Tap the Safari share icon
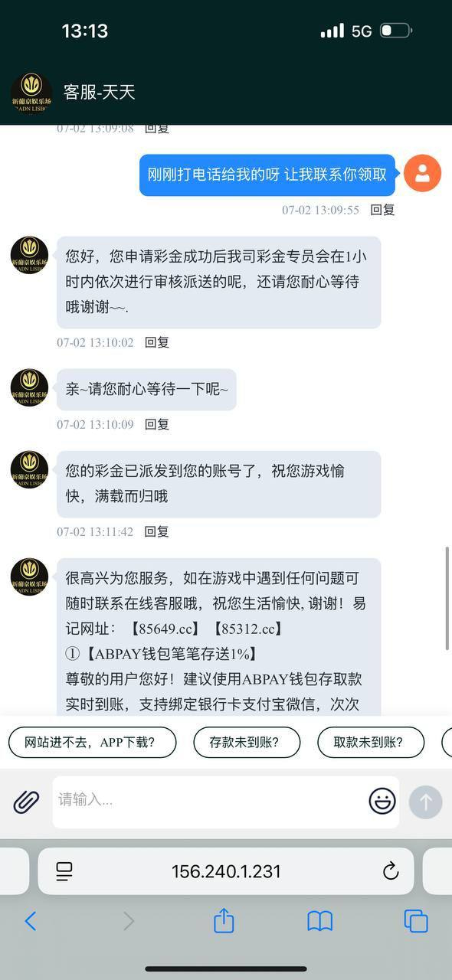 click(224, 920)
